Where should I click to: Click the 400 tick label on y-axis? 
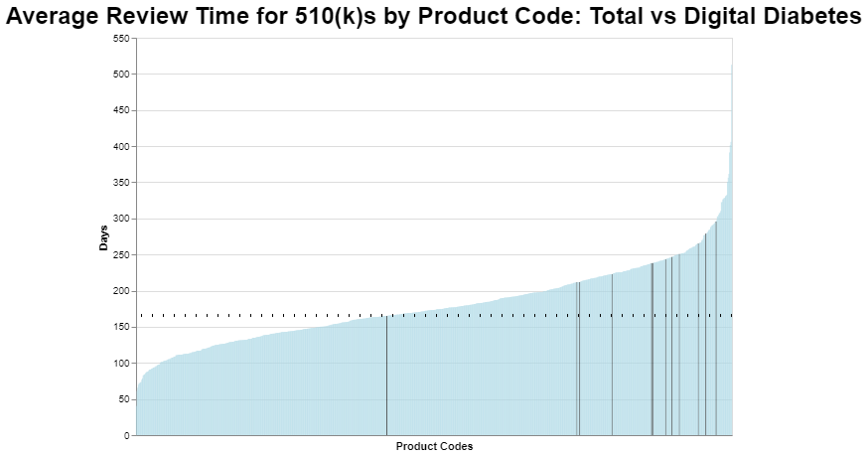pyautogui.click(x=121, y=147)
